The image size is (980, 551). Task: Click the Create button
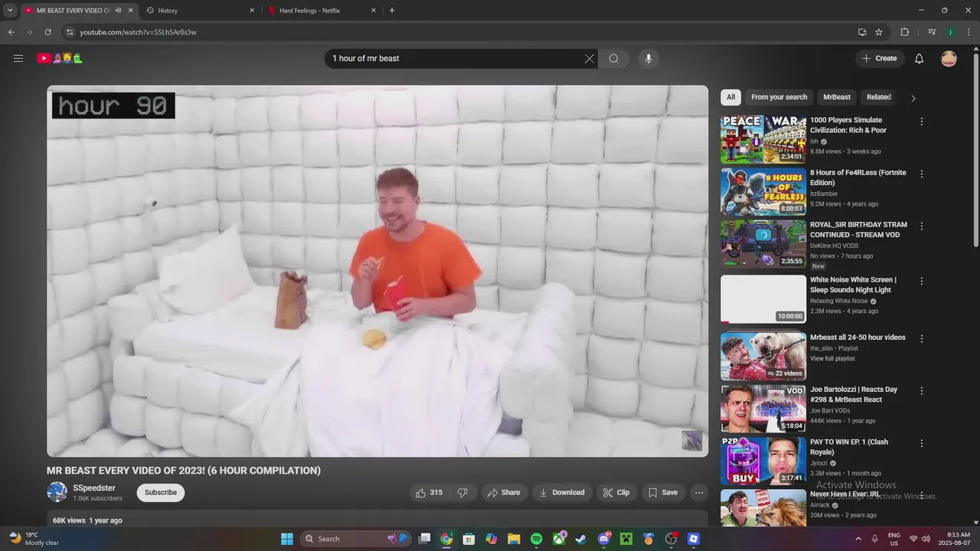[x=880, y=58]
